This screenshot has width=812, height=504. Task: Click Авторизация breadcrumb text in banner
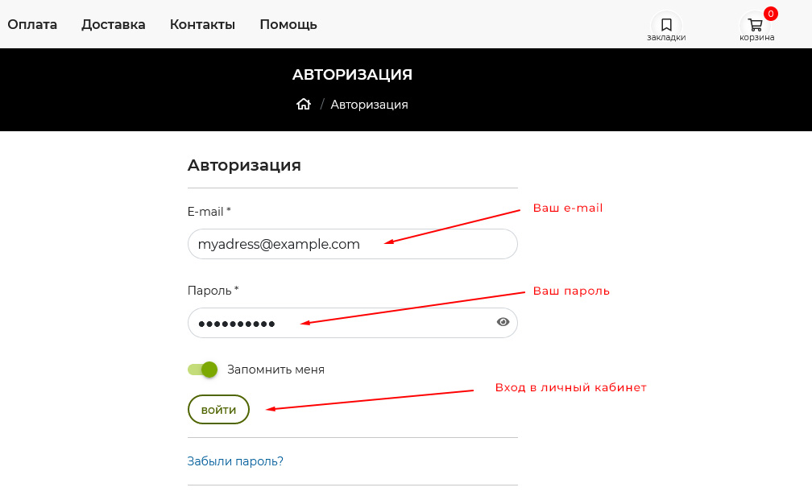(369, 105)
